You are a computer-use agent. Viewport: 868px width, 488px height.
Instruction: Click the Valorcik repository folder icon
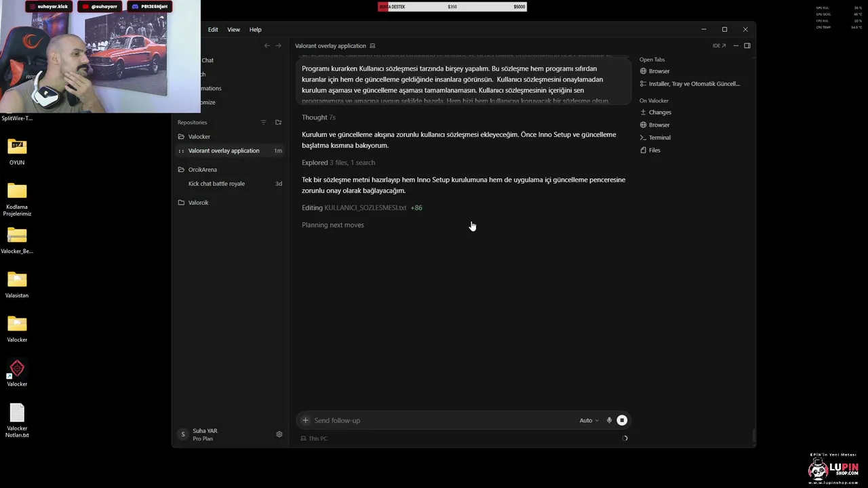click(x=181, y=203)
